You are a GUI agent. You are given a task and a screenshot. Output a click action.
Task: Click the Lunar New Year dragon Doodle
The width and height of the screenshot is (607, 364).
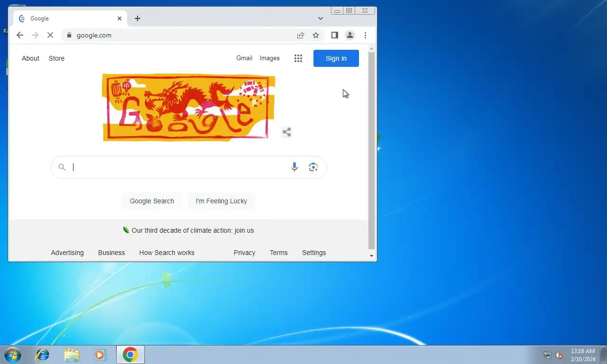click(189, 107)
